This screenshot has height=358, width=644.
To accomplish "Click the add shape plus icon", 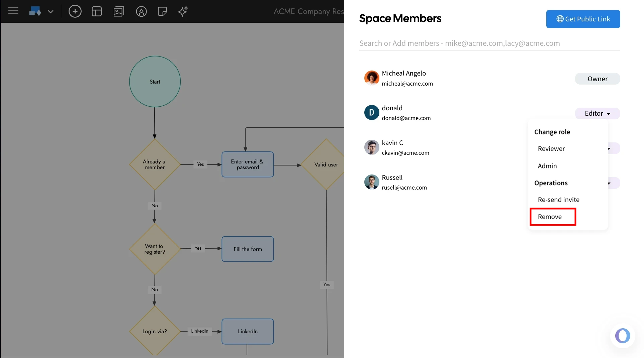I will click(x=75, y=11).
